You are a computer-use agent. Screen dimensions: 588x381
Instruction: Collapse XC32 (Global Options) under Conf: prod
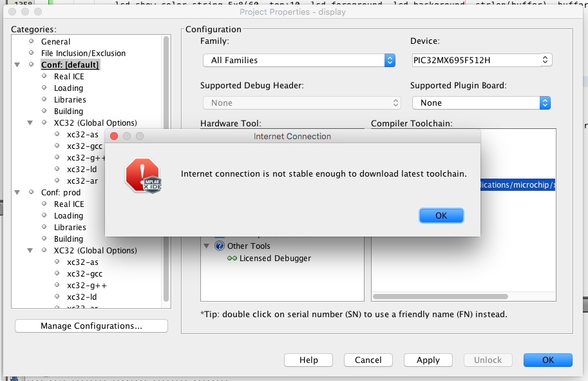point(30,250)
